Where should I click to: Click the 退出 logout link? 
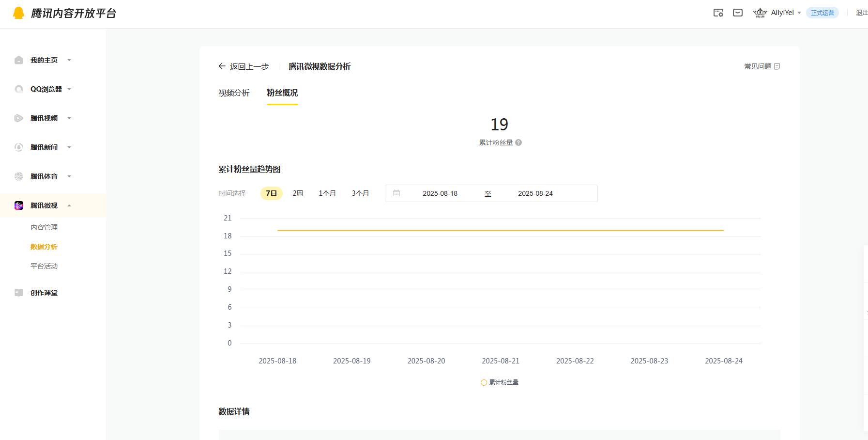coord(862,13)
